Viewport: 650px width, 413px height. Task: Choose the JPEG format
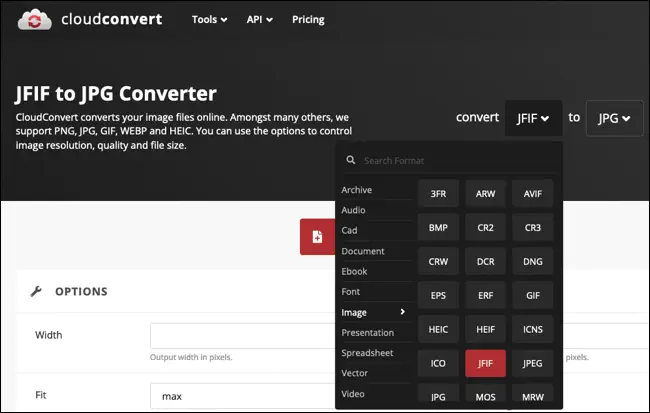click(533, 364)
